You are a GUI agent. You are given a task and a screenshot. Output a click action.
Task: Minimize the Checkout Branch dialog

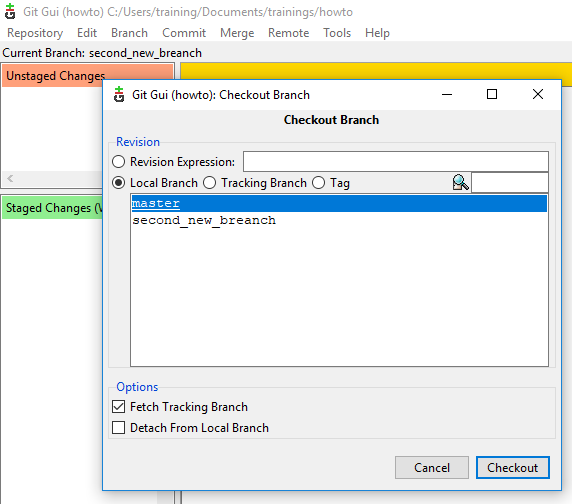[447, 94]
